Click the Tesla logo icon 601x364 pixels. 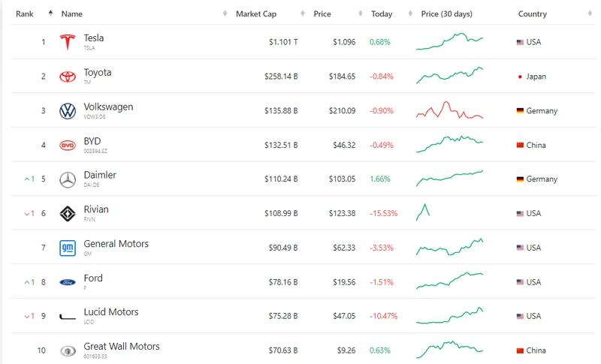coord(68,42)
